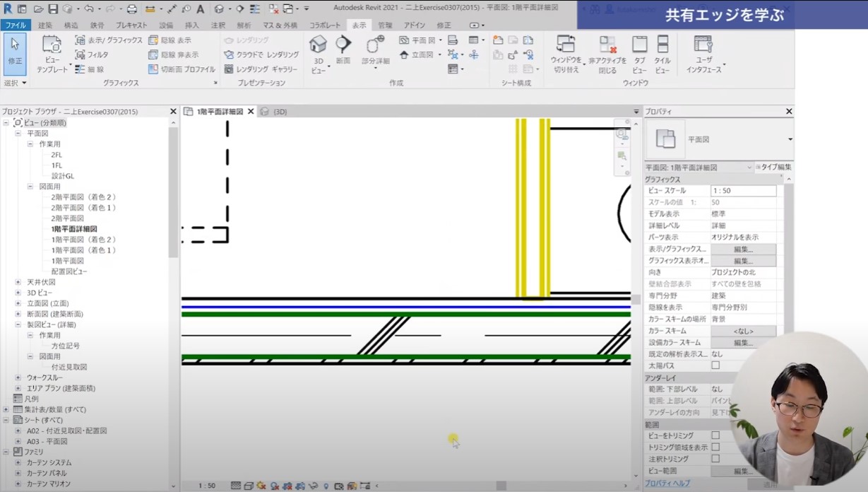The height and width of the screenshot is (492, 868).
Task: Select the 修正 (Modify) tool
Action: point(15,52)
